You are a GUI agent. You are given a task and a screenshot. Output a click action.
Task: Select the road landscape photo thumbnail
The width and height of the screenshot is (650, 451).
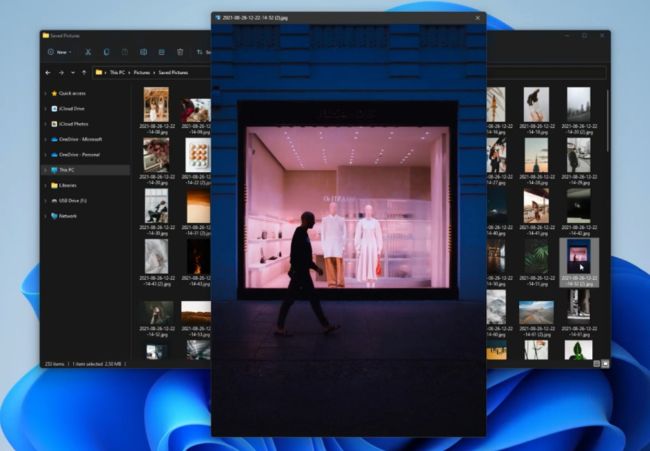(x=536, y=313)
